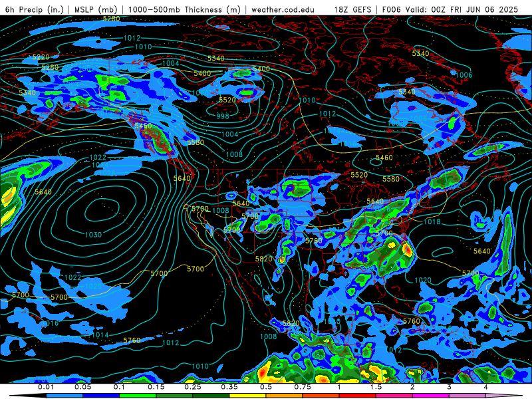The width and height of the screenshot is (532, 399).
Task: Click the yellow 0.5 legend swatch
Action: (247, 396)
